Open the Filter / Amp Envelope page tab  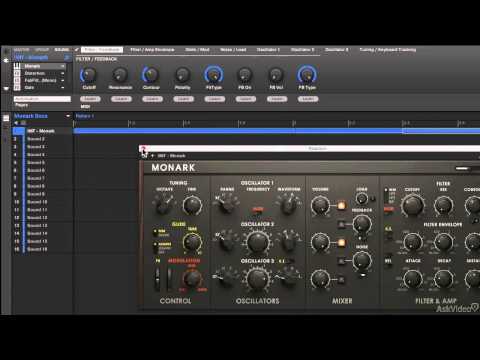pos(152,50)
